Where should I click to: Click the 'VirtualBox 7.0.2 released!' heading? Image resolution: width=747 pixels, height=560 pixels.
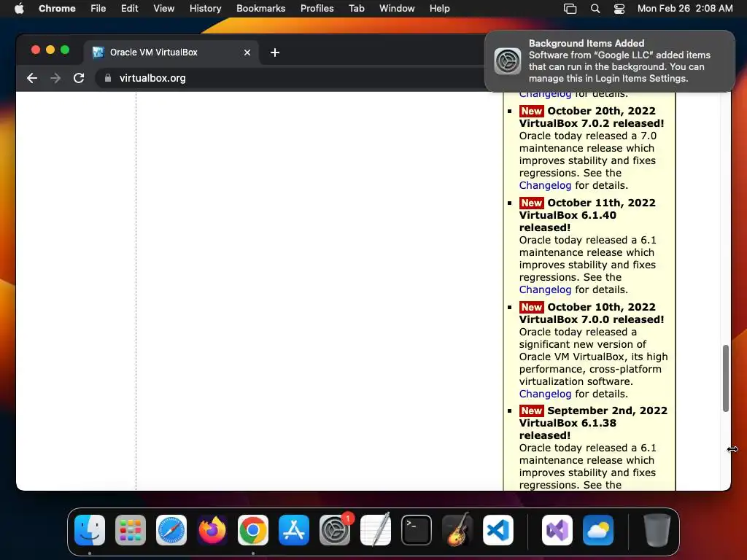click(591, 123)
